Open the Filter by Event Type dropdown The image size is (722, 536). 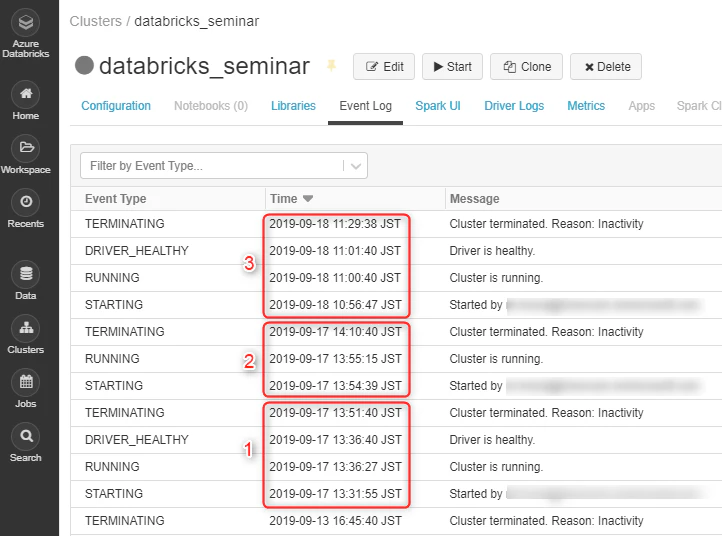coord(224,166)
